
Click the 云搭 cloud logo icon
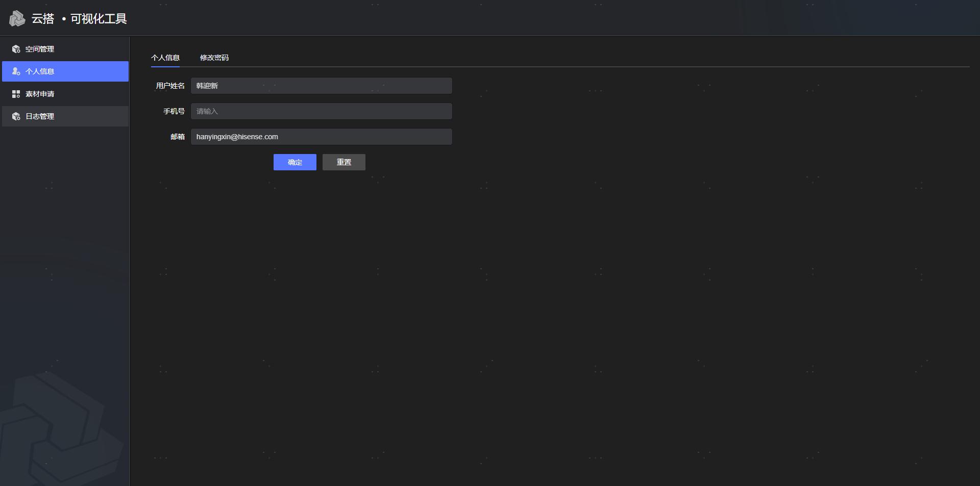pyautogui.click(x=17, y=18)
